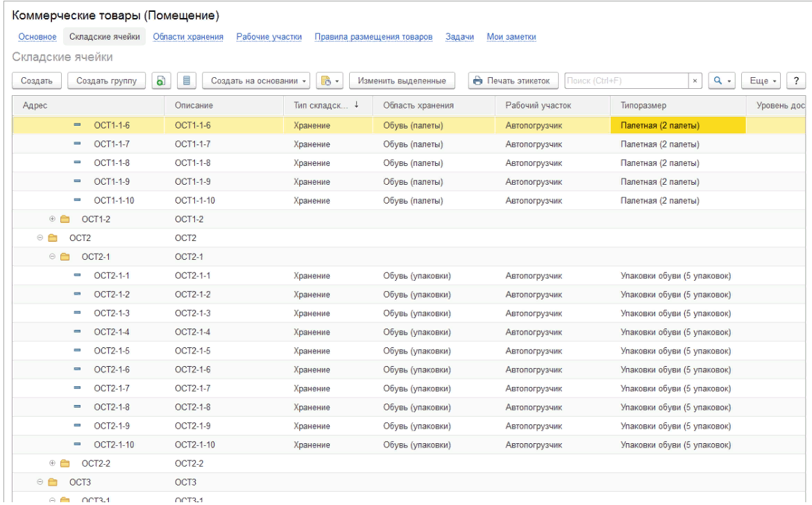Open the Еще menu
812x505 pixels.
pyautogui.click(x=761, y=81)
